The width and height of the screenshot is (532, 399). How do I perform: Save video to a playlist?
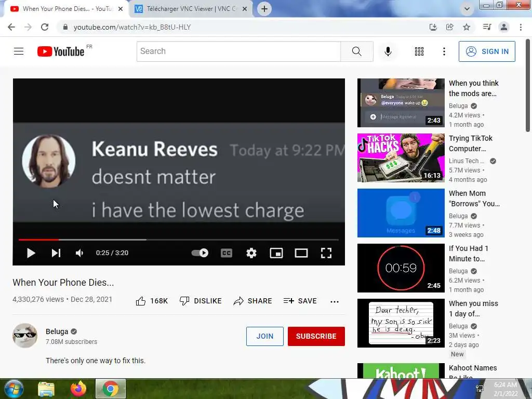[300, 301]
